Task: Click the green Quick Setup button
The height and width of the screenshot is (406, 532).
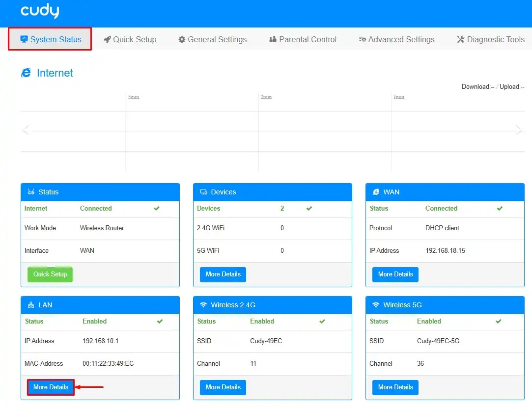Action: (x=50, y=274)
